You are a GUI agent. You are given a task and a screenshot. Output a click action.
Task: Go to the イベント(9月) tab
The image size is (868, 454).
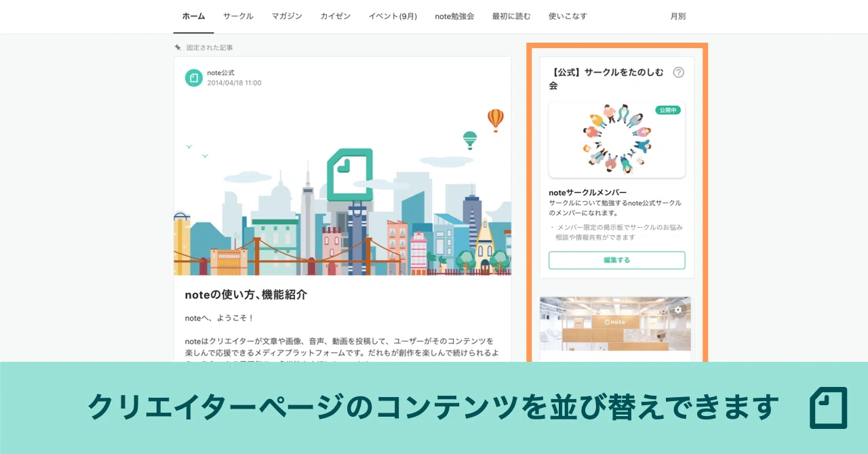[x=393, y=16]
